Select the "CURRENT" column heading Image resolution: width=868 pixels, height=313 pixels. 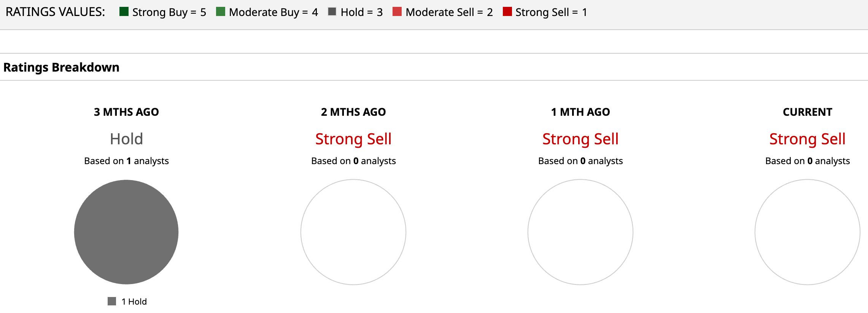coord(808,112)
